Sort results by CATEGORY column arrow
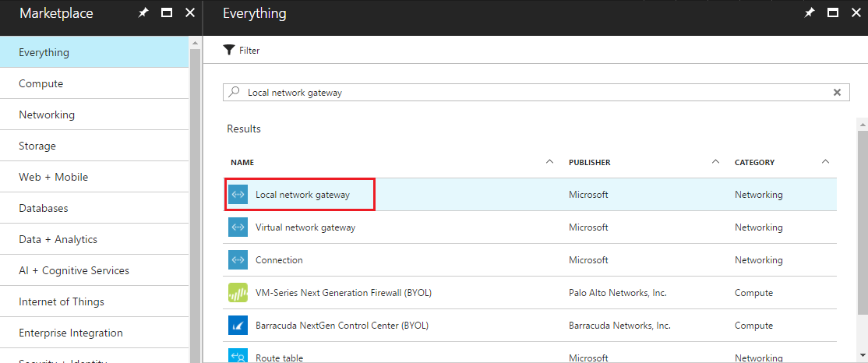Image resolution: width=868 pixels, height=363 pixels. pyautogui.click(x=826, y=162)
